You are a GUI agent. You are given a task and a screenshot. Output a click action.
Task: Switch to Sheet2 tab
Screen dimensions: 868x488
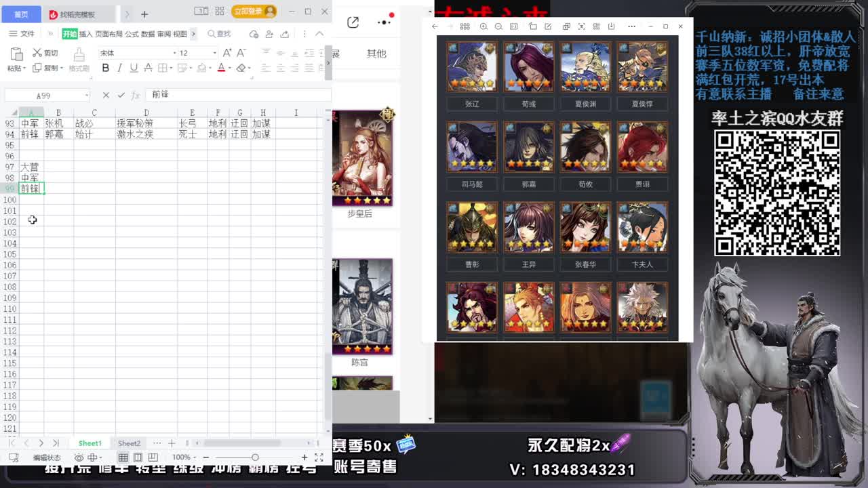click(129, 443)
